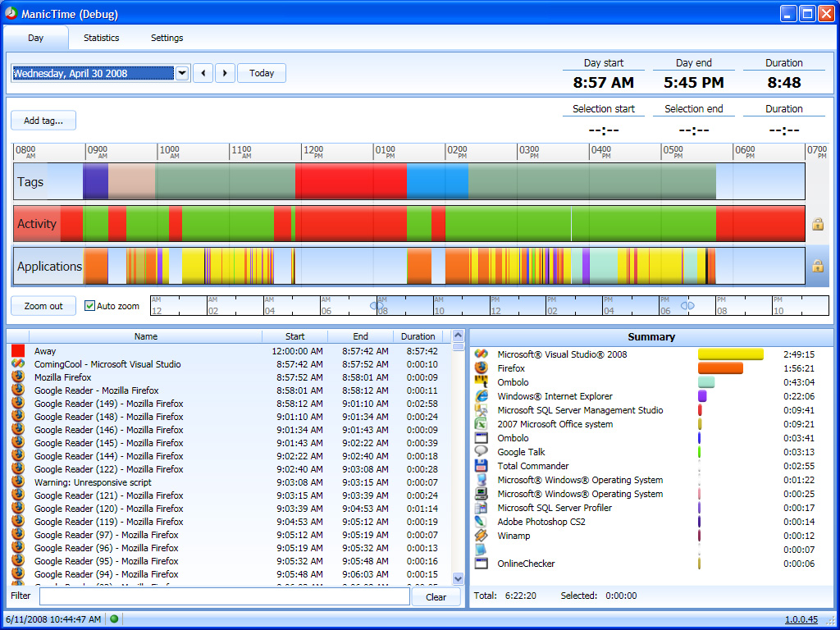Viewport: 840px width, 630px height.
Task: Switch to the Statistics tab
Action: tap(101, 38)
